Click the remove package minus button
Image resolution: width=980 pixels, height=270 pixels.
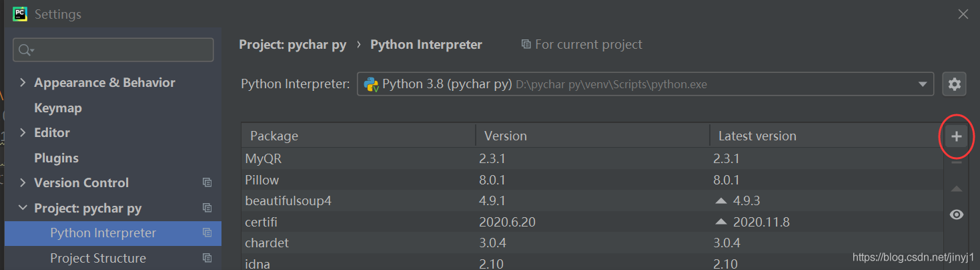click(956, 162)
